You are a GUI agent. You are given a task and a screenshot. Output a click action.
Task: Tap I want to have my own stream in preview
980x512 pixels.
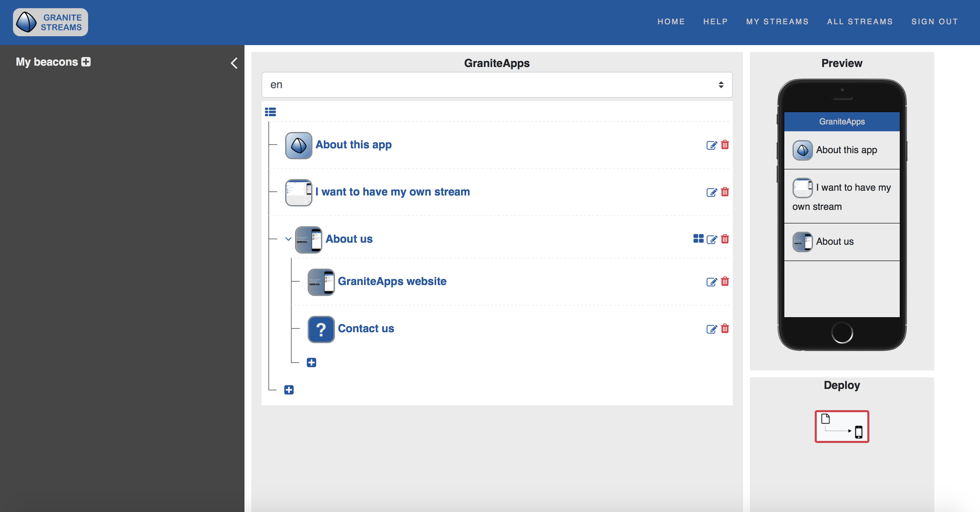click(x=842, y=197)
